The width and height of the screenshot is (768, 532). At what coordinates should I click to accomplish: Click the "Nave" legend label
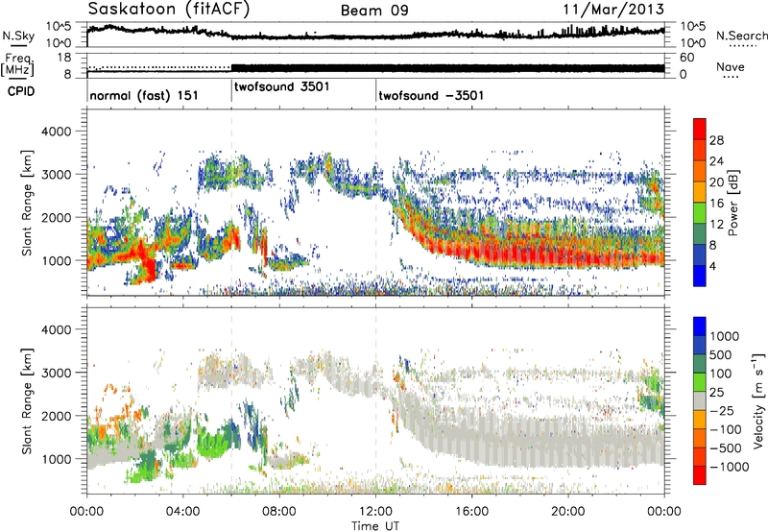click(731, 67)
